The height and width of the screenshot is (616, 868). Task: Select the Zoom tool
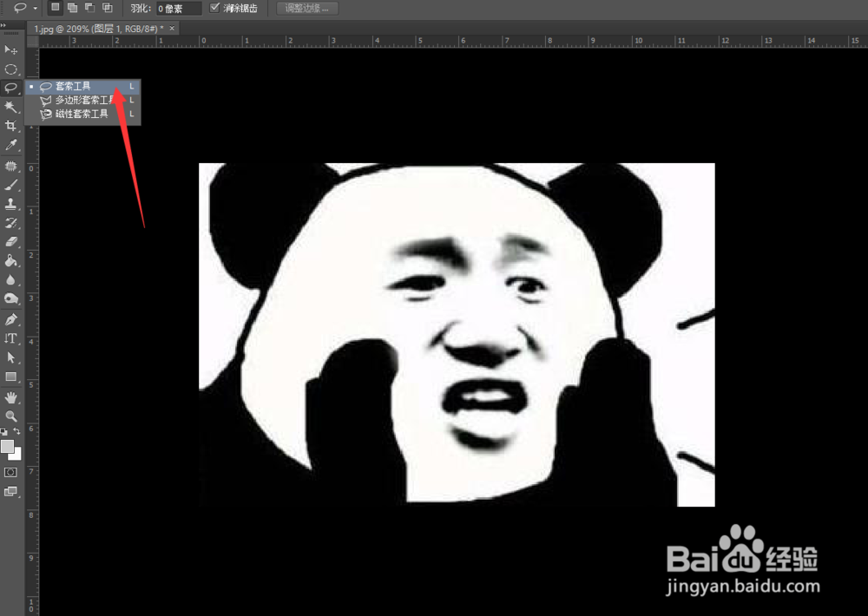[10, 416]
